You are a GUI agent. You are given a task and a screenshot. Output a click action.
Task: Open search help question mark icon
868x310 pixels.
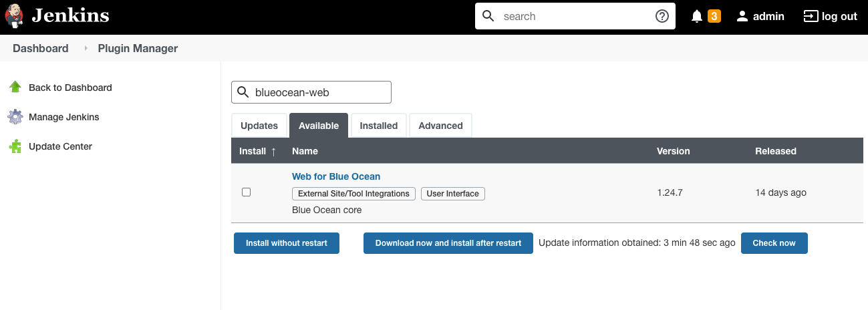click(662, 16)
